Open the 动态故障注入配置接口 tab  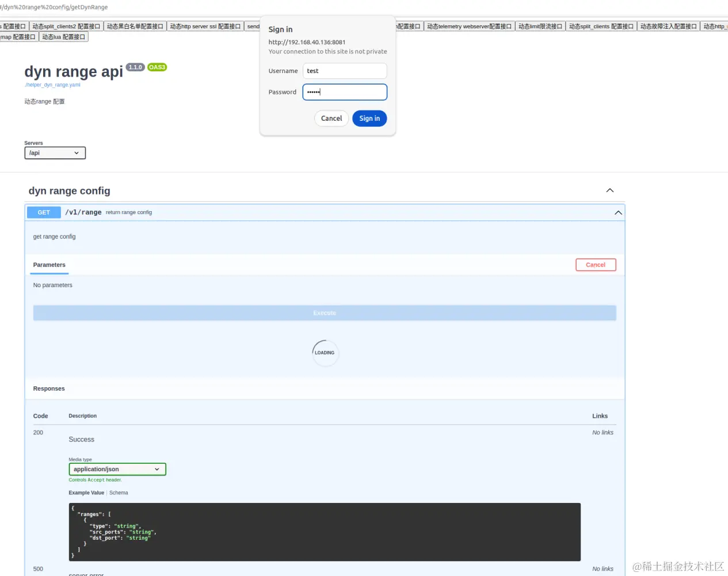pos(669,26)
